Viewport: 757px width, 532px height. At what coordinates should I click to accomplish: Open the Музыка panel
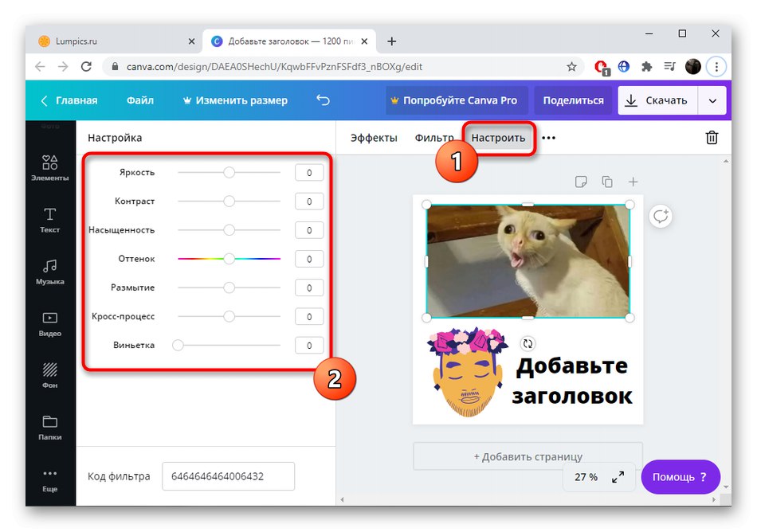click(50, 273)
